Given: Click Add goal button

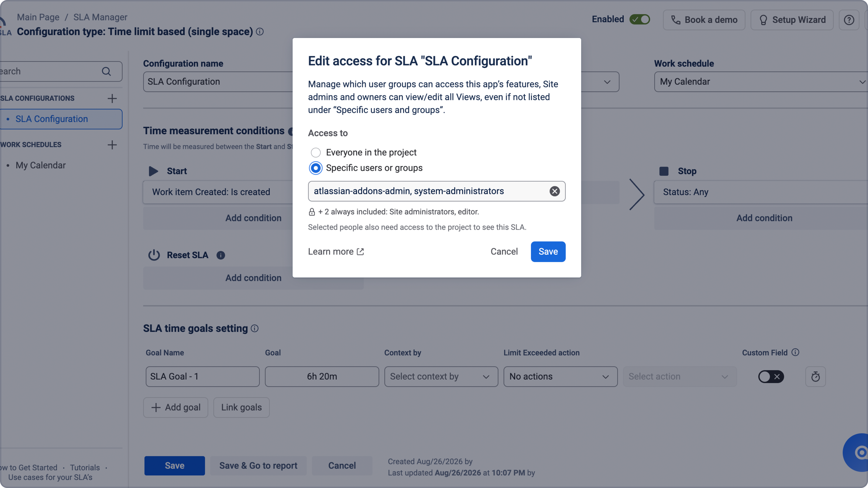Looking at the screenshot, I should pos(176,407).
